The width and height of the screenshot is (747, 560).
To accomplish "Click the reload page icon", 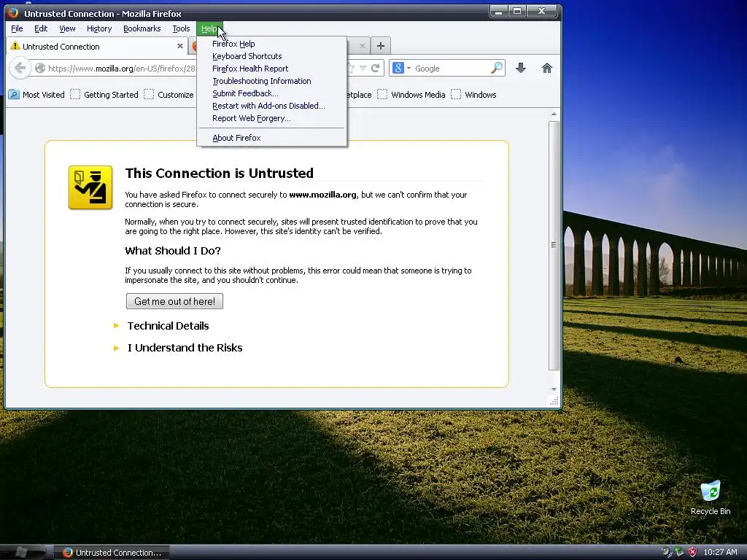I will tap(376, 68).
